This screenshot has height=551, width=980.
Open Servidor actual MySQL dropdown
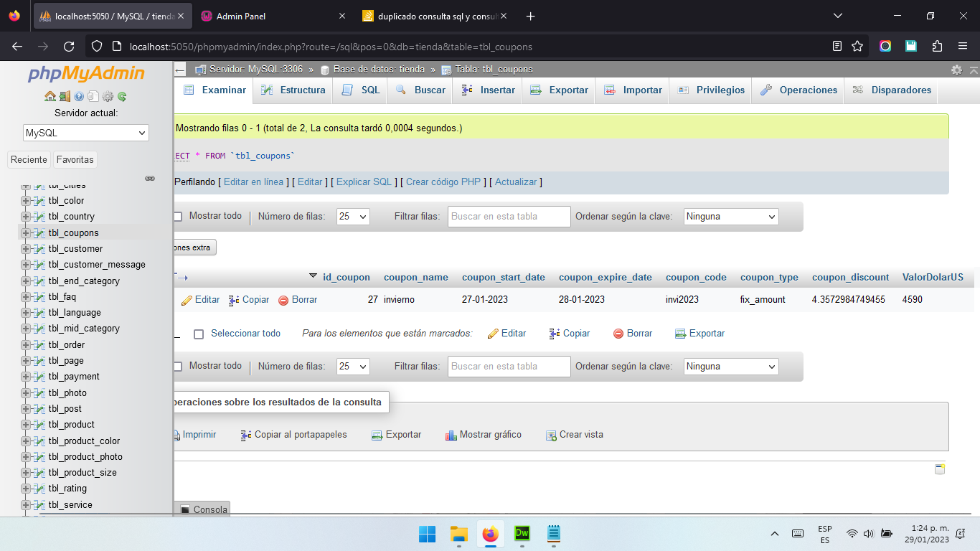click(x=85, y=133)
